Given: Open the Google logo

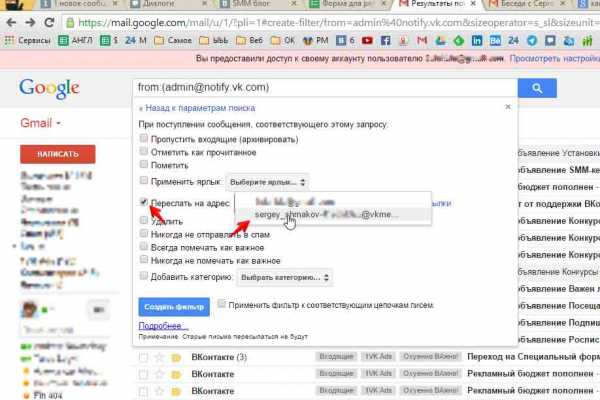Looking at the screenshot, I should coord(49,88).
